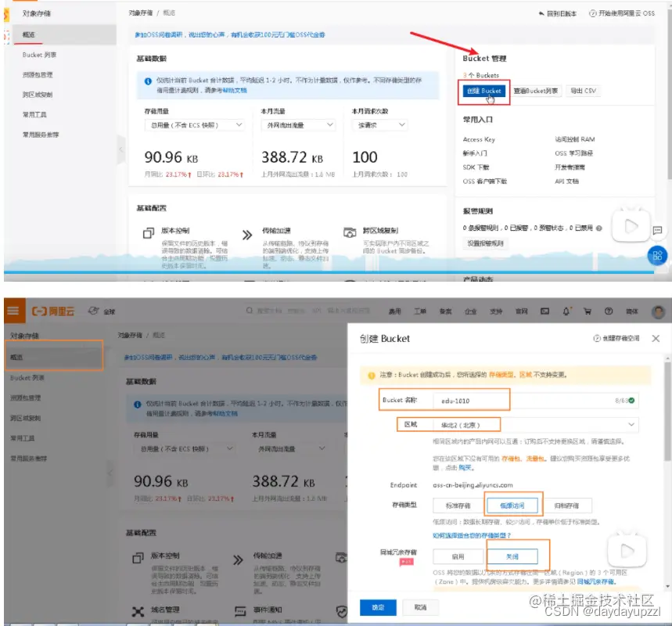The image size is (672, 626).
Task: Click the Bucket 名称 input containing edu-1010
Action: [x=535, y=401]
